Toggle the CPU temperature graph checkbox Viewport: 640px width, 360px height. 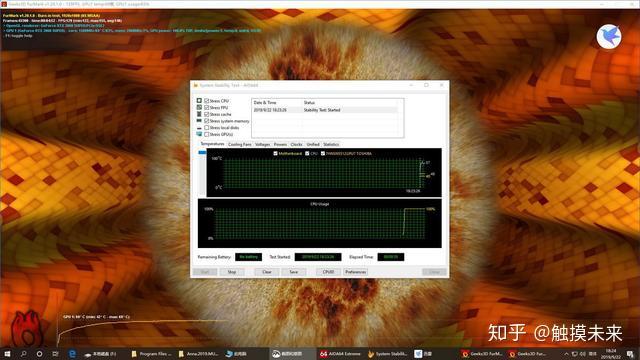[307, 153]
